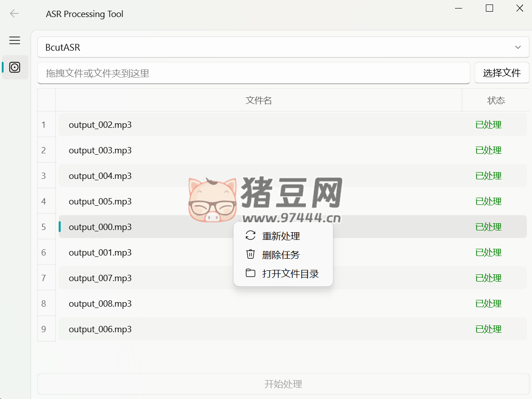Screen dimensions: 532x399
Task: Select row number 9 header
Action: click(44, 329)
